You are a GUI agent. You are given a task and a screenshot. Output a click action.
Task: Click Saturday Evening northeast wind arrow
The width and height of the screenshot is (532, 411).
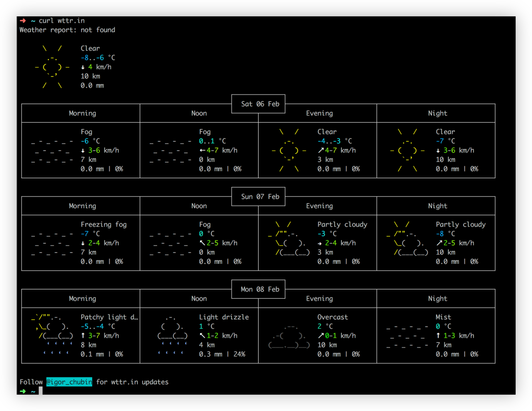tap(321, 150)
